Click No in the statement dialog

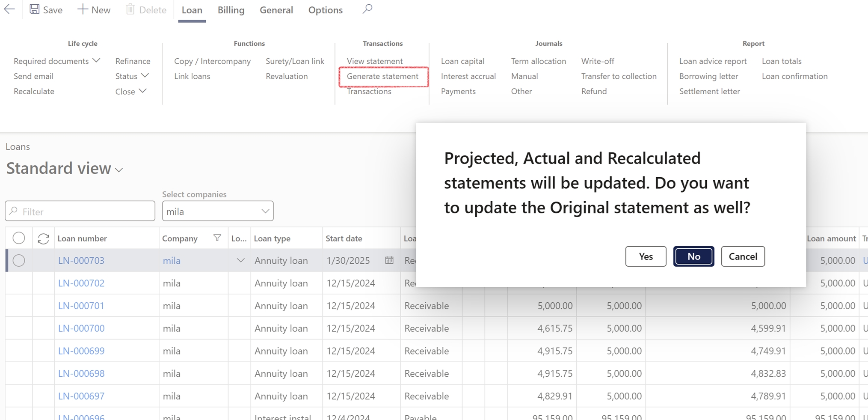click(693, 256)
